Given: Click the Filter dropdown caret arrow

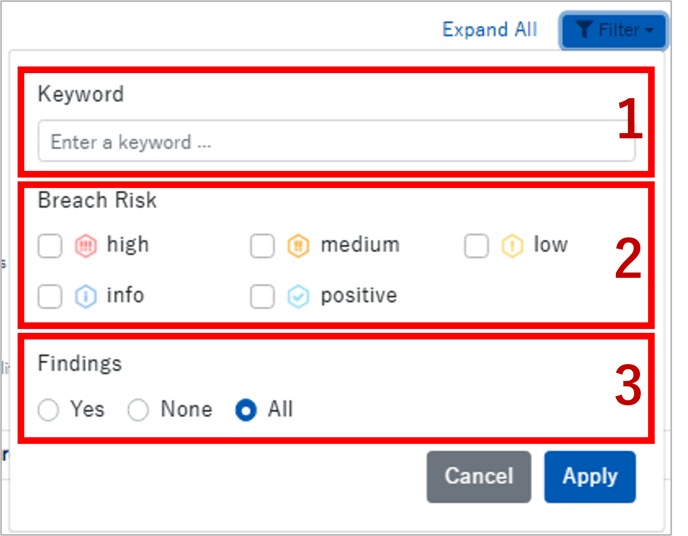Looking at the screenshot, I should click(650, 32).
